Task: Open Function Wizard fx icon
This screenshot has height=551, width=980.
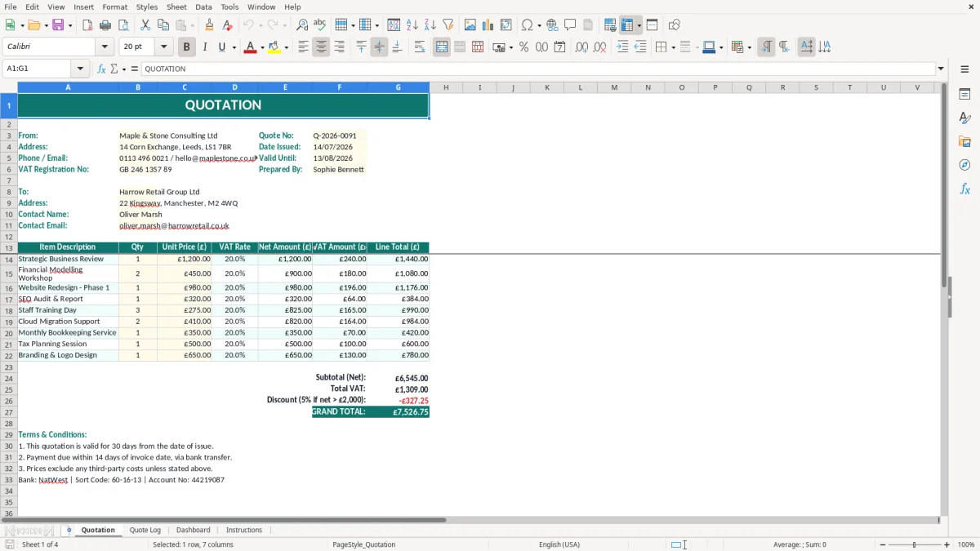Action: click(x=102, y=69)
